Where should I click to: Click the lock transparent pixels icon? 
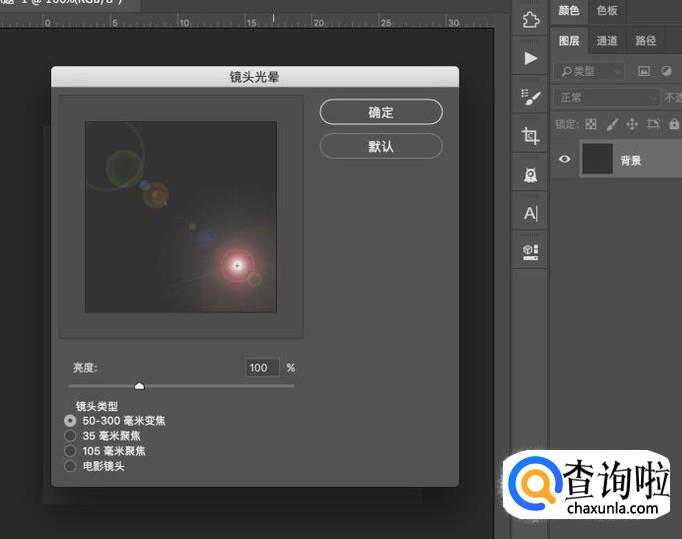(x=590, y=124)
